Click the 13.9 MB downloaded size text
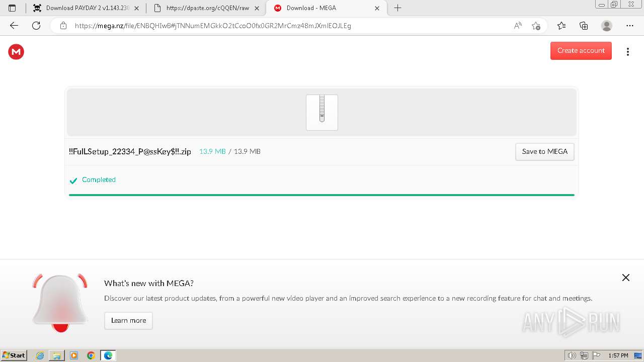 point(212,151)
